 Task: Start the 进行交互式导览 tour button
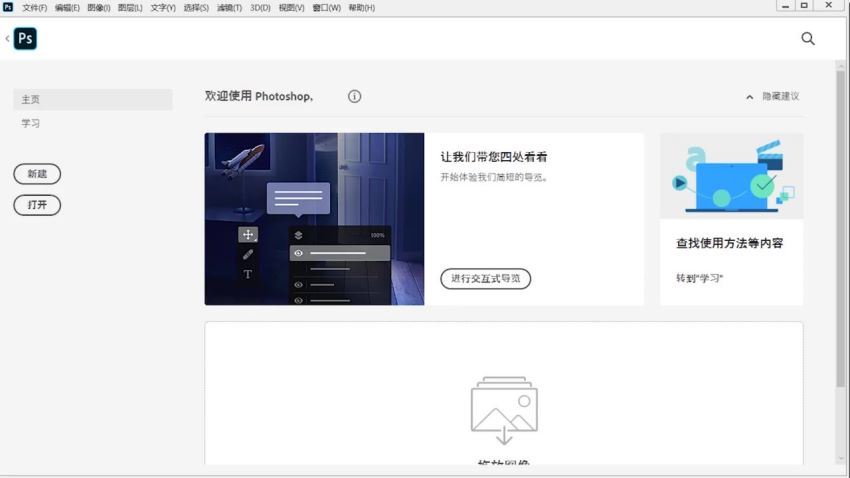[x=485, y=279]
